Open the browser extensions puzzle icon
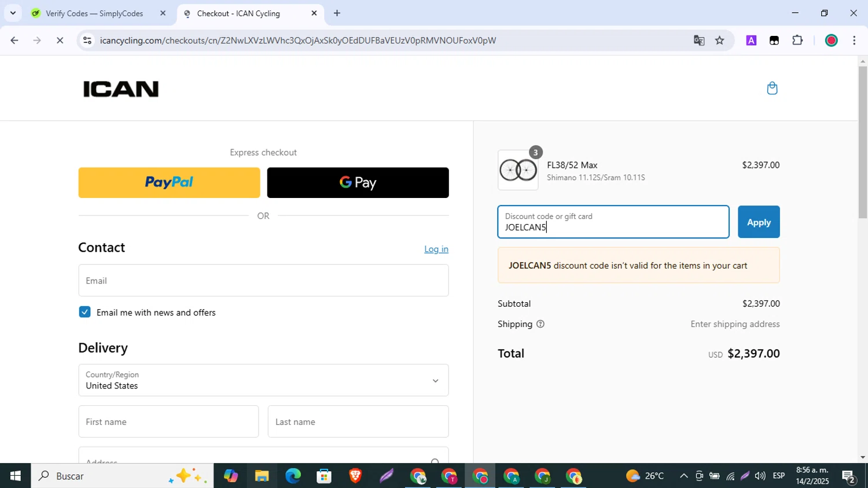The image size is (868, 488). [797, 41]
